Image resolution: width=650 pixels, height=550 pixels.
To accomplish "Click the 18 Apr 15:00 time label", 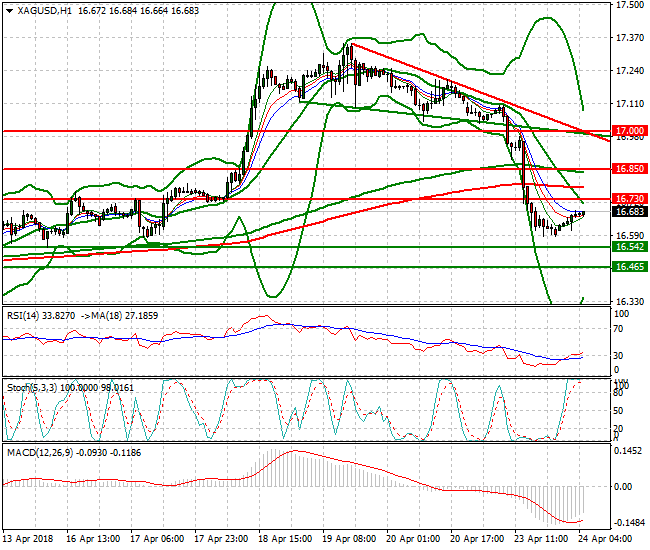I will tap(285, 539).
